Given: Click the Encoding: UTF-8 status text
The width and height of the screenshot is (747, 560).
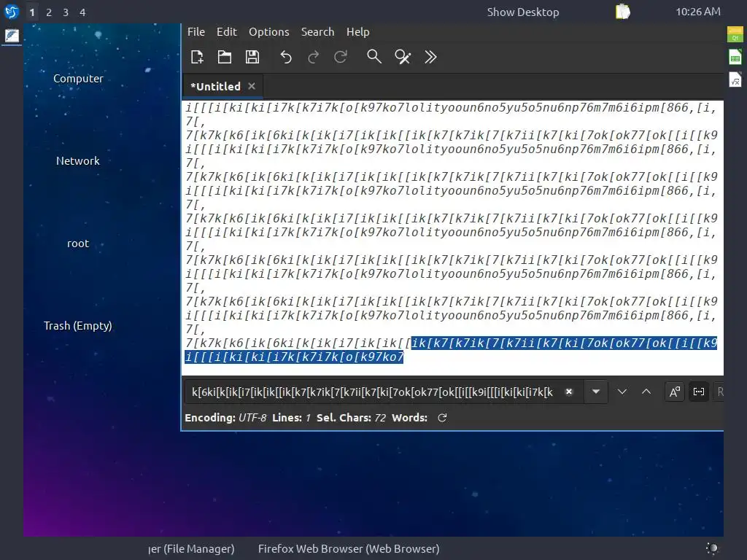Looking at the screenshot, I should click(x=225, y=418).
